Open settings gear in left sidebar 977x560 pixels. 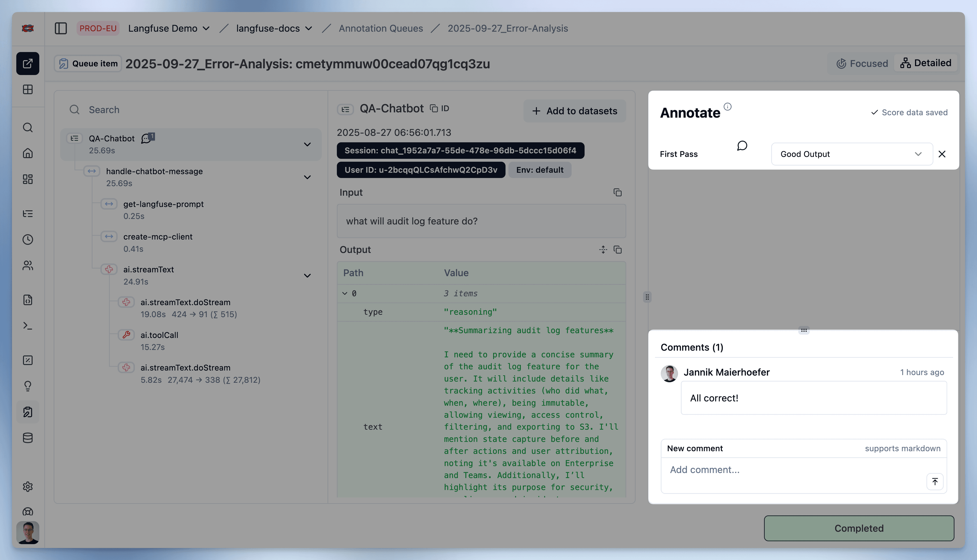coord(28,487)
